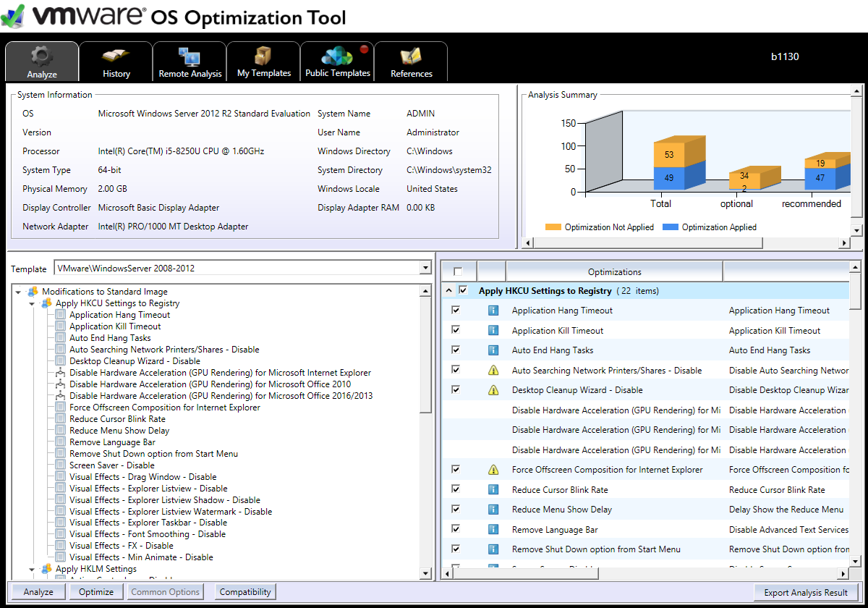This screenshot has width=868, height=608.
Task: Click the optimizations list scroll-down arrow
Action: click(x=855, y=561)
